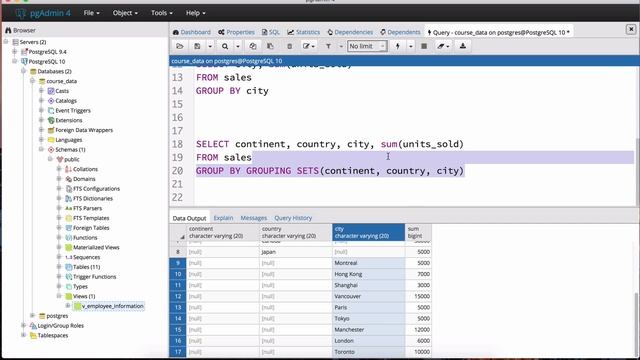Image resolution: width=640 pixels, height=360 pixels.
Task: Switch to the Data Output tab
Action: (189, 218)
